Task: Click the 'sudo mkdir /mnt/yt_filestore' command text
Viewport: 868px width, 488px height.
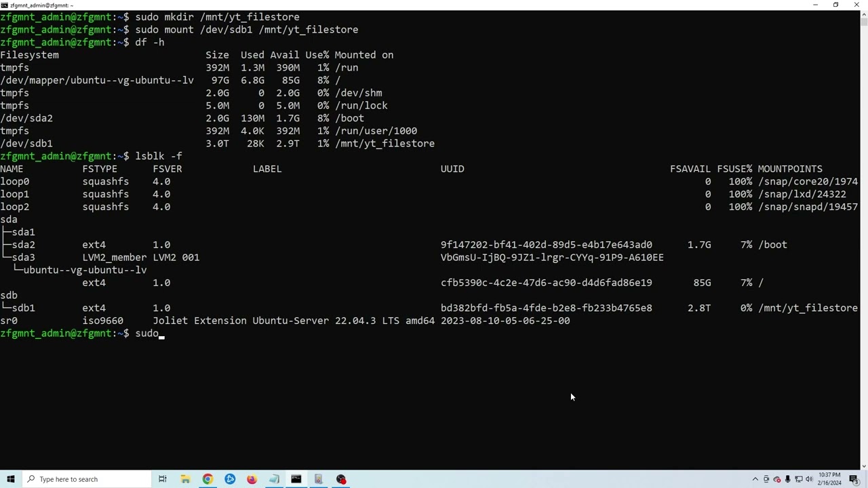Action: (x=217, y=17)
